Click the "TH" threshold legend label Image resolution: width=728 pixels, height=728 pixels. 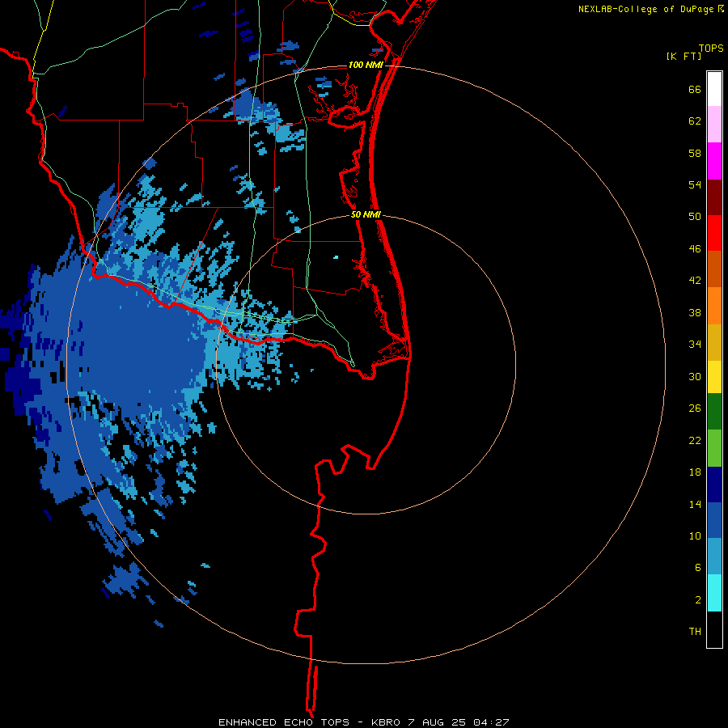tap(695, 632)
